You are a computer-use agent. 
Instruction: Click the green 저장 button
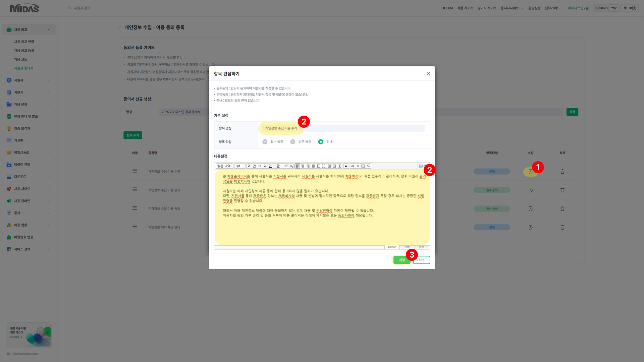tap(401, 260)
